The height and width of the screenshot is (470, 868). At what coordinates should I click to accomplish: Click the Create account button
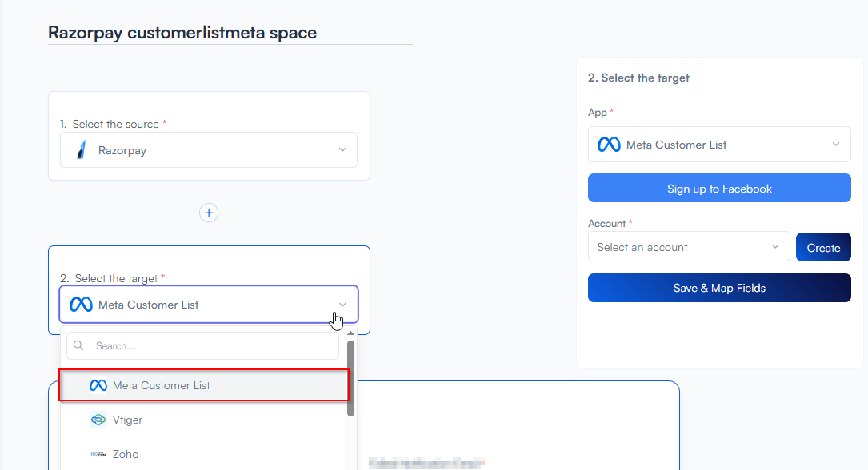click(x=823, y=247)
